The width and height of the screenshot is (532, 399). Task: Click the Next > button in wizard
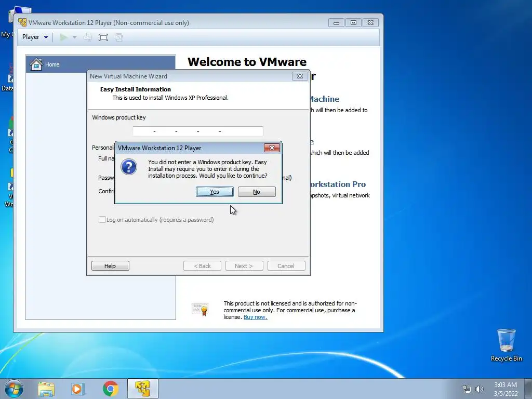point(244,265)
